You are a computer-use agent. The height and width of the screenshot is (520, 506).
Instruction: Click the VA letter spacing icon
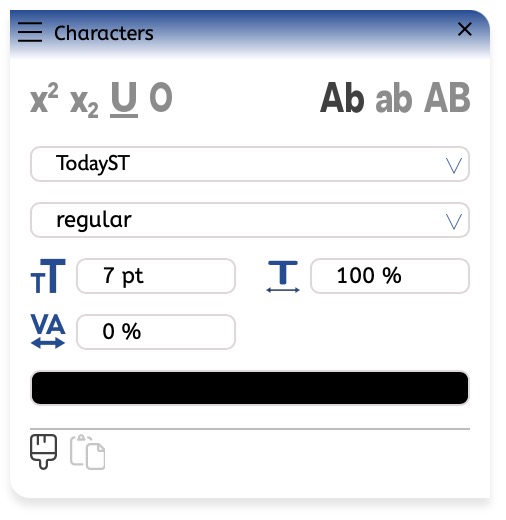tap(48, 331)
